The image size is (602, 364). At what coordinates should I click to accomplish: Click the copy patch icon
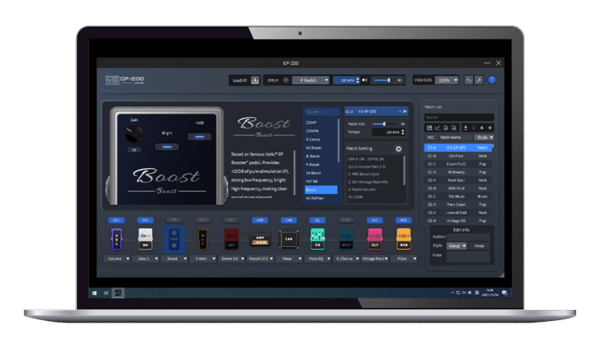point(446,128)
